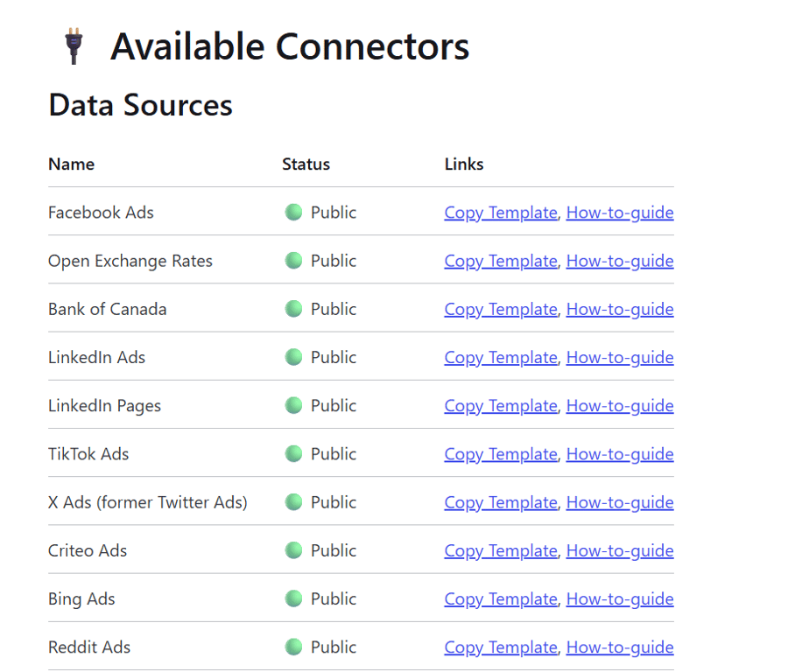The width and height of the screenshot is (788, 672).
Task: Open Copy Template for X Ads
Action: point(501,503)
